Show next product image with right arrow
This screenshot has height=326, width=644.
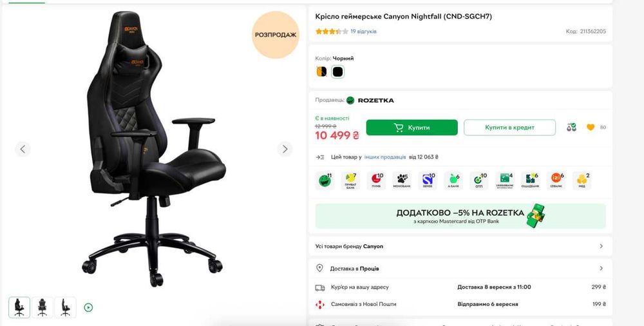285,149
